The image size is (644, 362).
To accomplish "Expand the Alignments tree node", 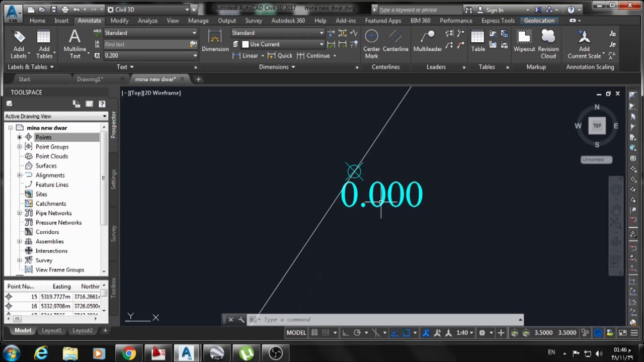I will pyautogui.click(x=20, y=175).
